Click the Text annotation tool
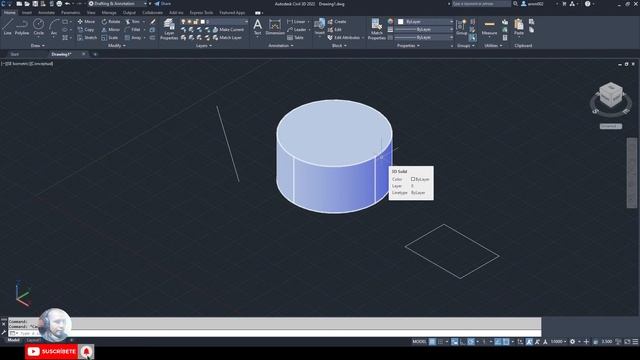The image size is (640, 360). (x=258, y=27)
